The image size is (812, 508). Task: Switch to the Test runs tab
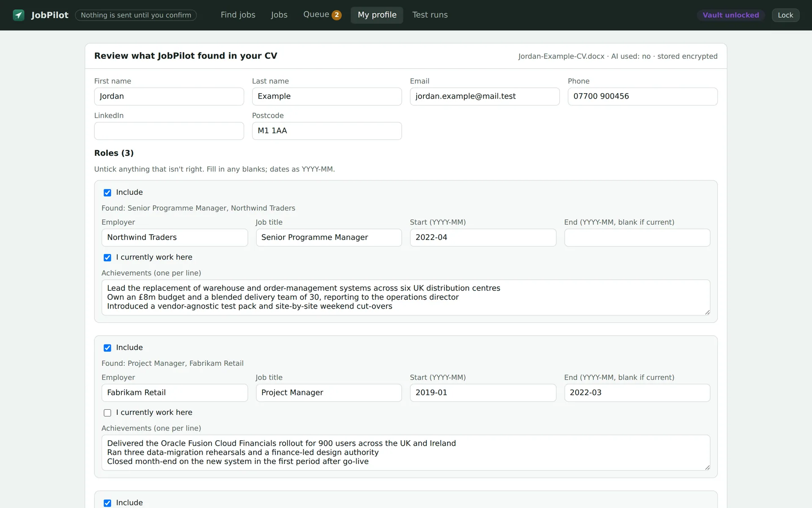tap(430, 15)
